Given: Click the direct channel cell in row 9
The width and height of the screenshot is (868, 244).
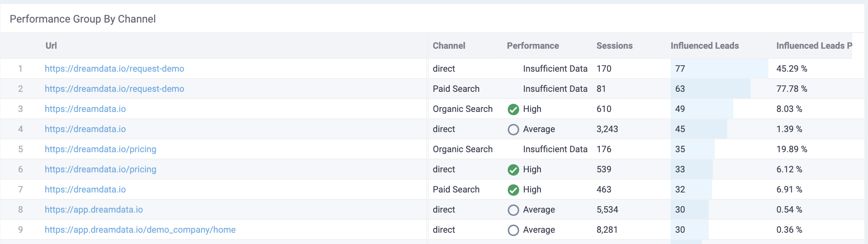Looking at the screenshot, I should (444, 230).
